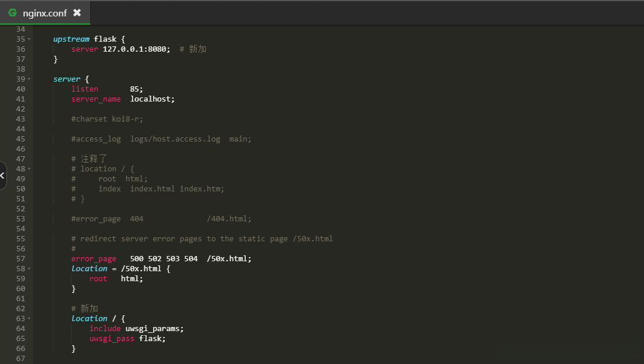
Task: Collapse the location / block on line 63
Action: click(30, 318)
